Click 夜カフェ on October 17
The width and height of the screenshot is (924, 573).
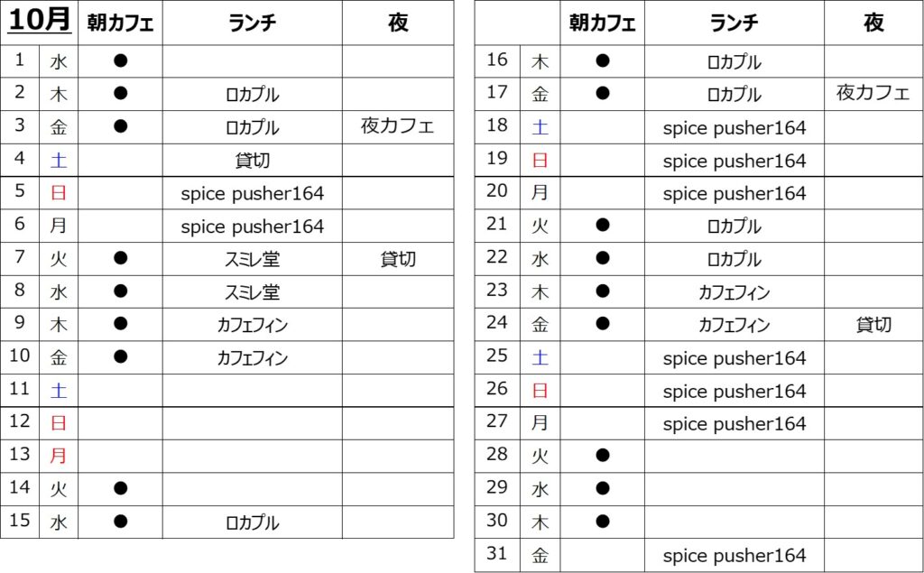click(x=873, y=93)
